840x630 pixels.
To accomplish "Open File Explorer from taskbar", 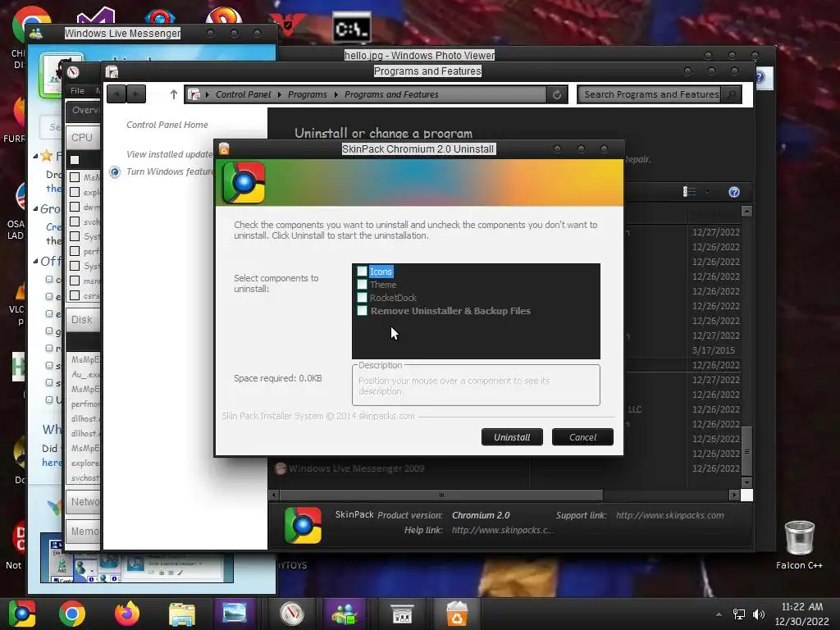I will pos(182,614).
